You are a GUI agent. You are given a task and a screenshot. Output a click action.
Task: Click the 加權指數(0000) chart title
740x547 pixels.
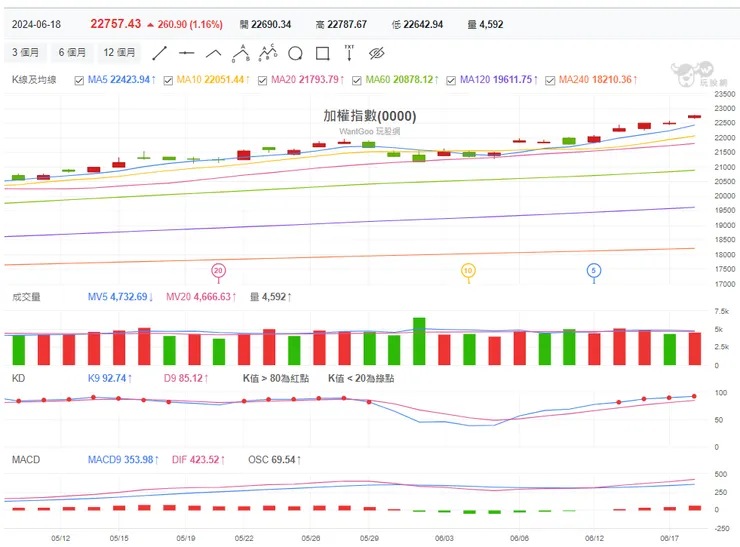coord(370,116)
